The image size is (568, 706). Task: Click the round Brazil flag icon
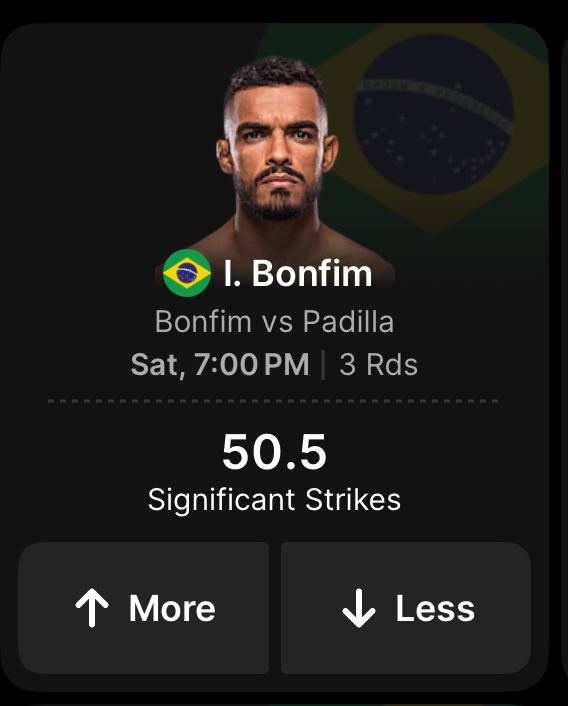pos(187,273)
